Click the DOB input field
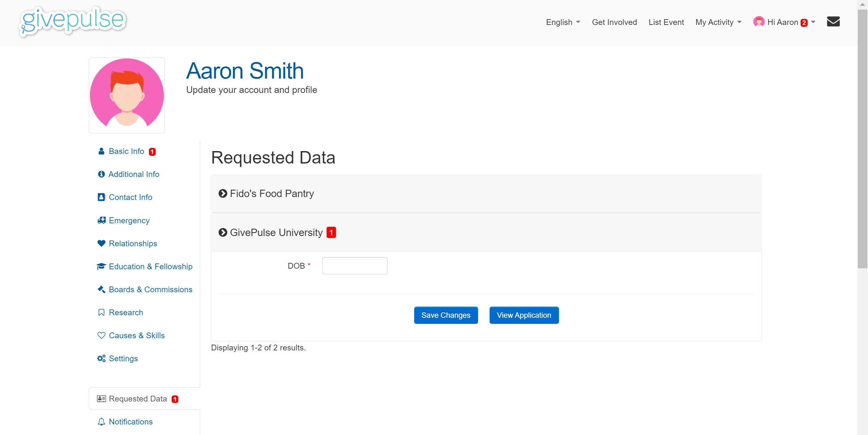The image size is (868, 435). [x=354, y=266]
